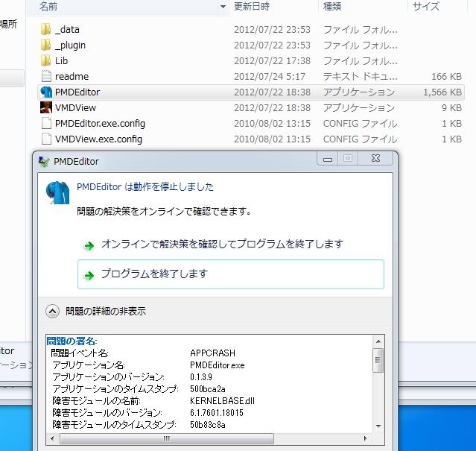Click the 6.1.7601.18015 module version value
Screen dimensions: 476x451
point(217,412)
